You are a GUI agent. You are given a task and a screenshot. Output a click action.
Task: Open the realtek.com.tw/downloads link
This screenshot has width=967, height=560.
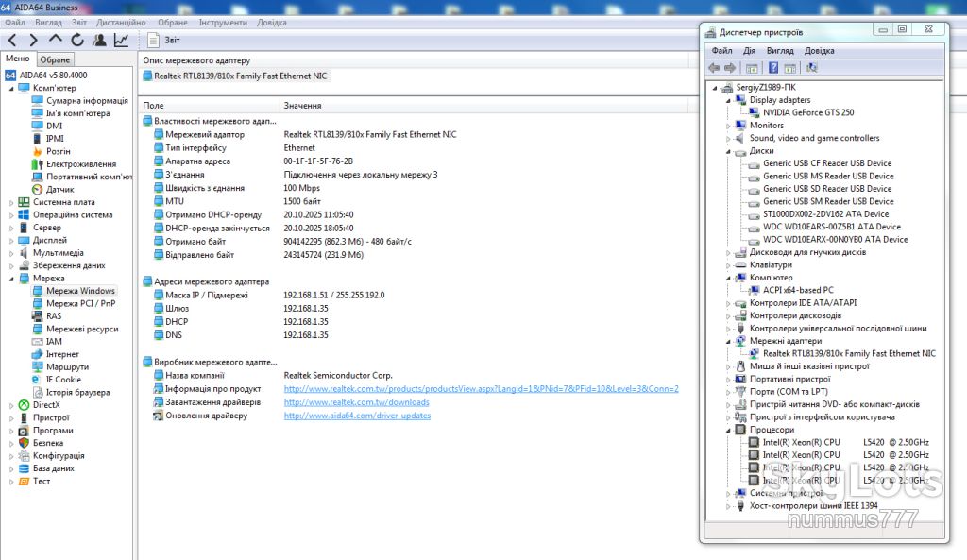pyautogui.click(x=356, y=402)
